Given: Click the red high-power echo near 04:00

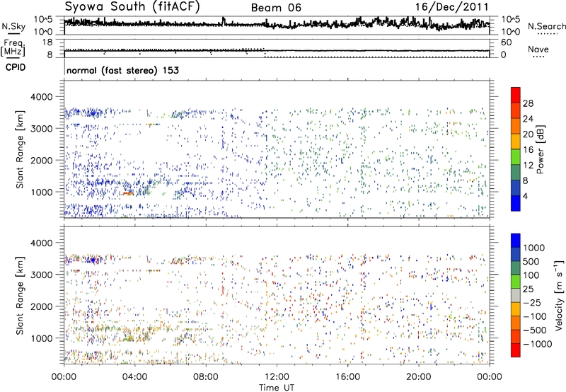Looking at the screenshot, I should point(128,194).
